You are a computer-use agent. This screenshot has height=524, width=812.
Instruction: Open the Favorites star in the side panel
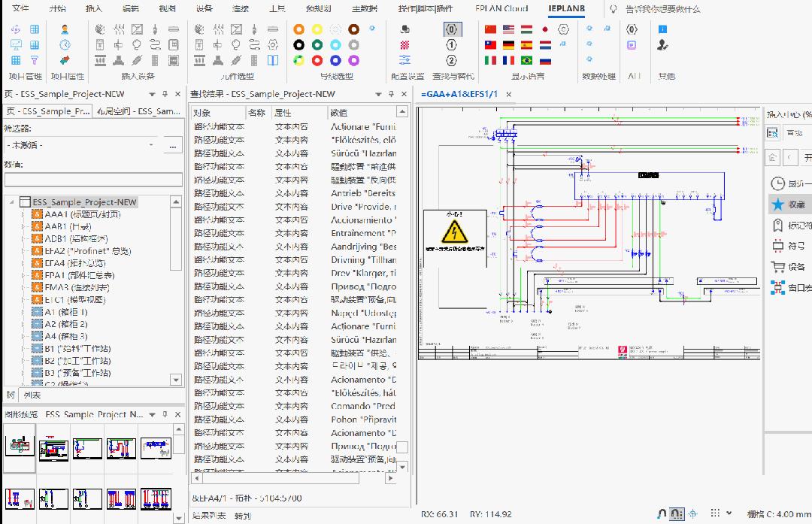[777, 204]
